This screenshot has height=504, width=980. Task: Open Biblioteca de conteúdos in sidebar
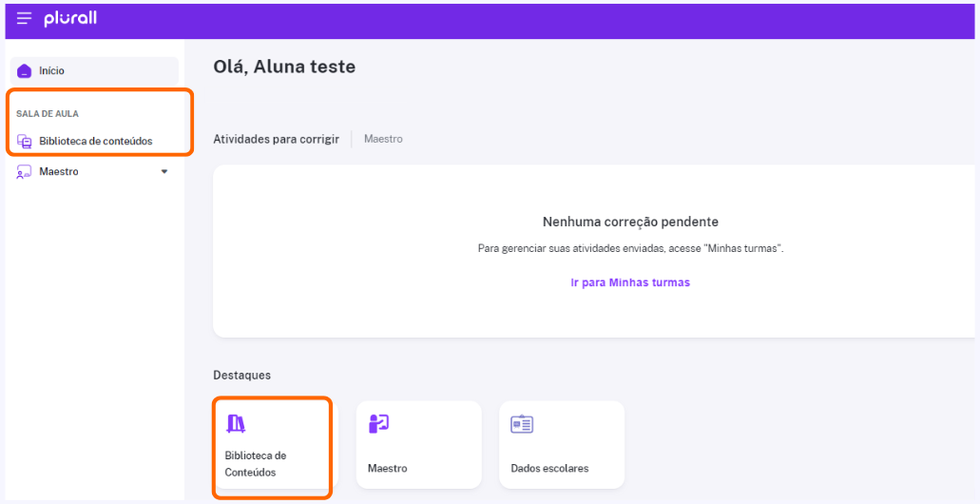pos(94,142)
